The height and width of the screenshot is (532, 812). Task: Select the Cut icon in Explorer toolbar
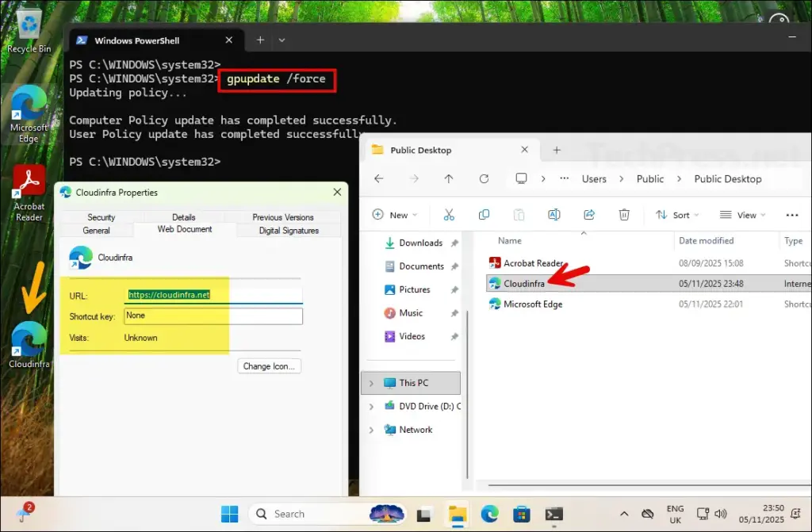[x=450, y=214]
